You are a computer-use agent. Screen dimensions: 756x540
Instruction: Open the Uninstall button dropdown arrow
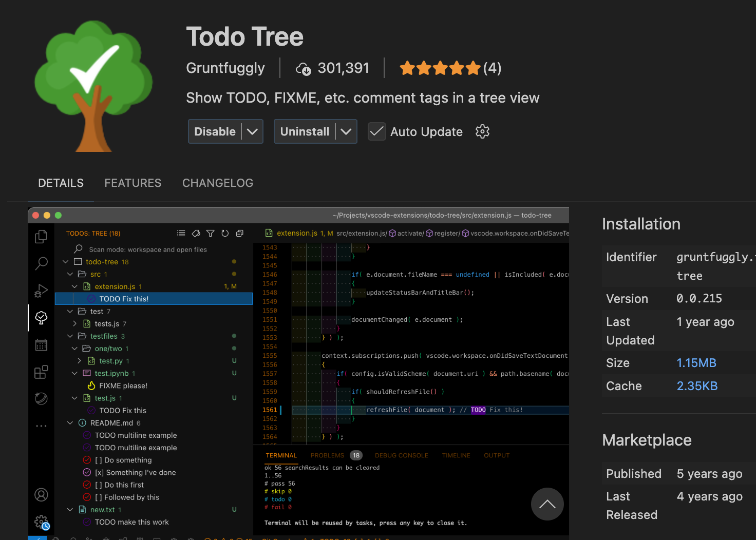(346, 132)
